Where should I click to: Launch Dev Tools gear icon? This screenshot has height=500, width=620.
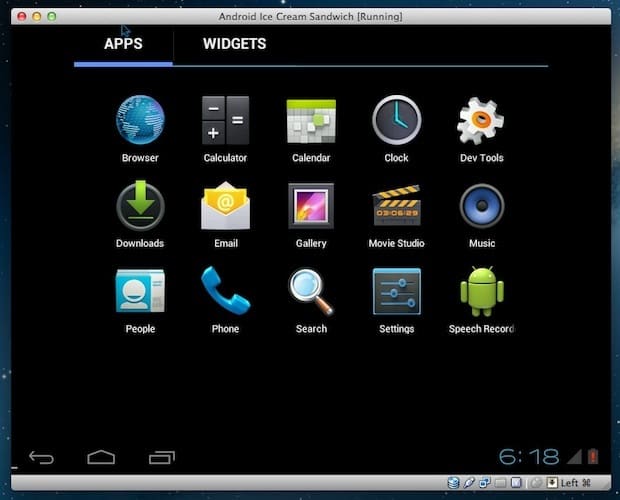click(x=481, y=121)
